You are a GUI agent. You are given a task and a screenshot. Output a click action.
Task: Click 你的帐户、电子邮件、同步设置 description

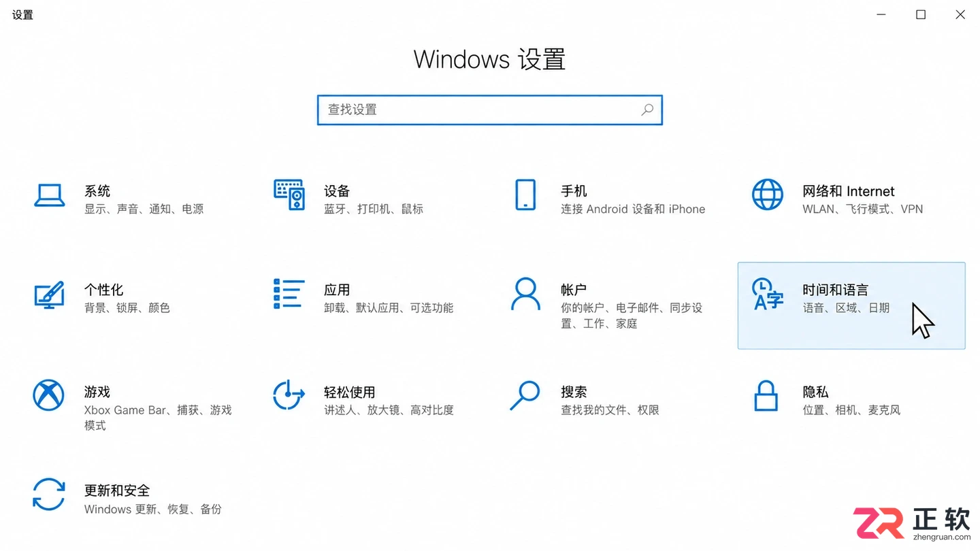tap(632, 316)
